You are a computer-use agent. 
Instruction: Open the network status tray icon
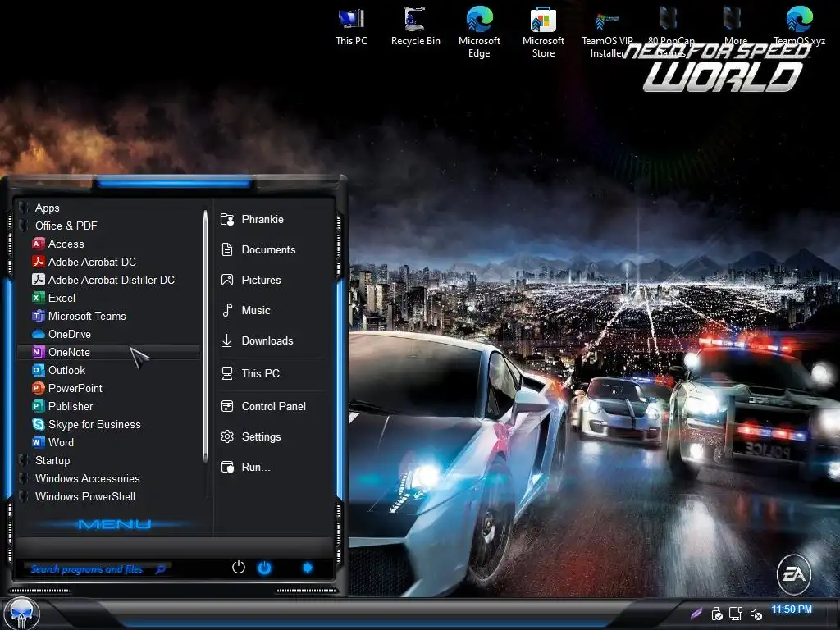[736, 614]
